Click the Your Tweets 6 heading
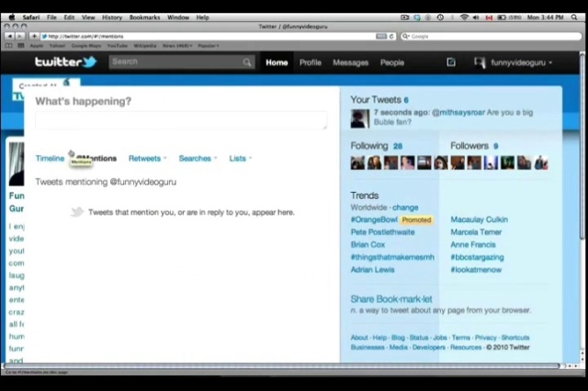The height and width of the screenshot is (391, 588). pyautogui.click(x=379, y=100)
